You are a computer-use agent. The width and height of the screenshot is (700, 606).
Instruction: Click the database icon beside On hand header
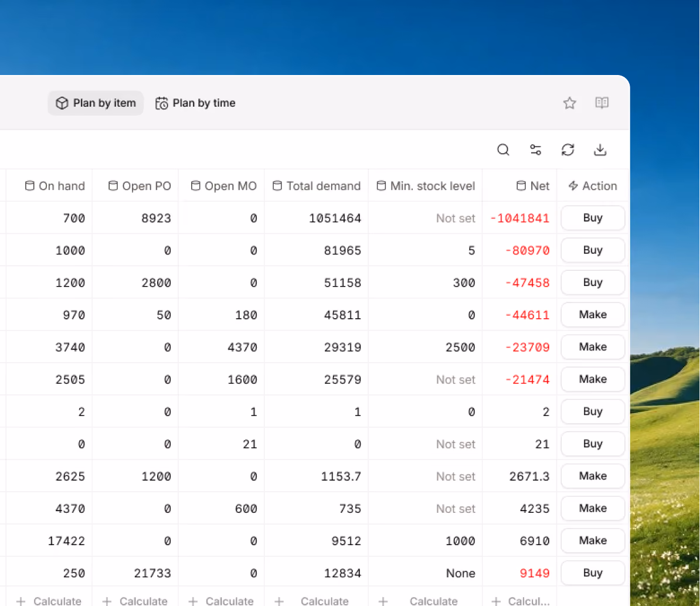click(x=29, y=186)
